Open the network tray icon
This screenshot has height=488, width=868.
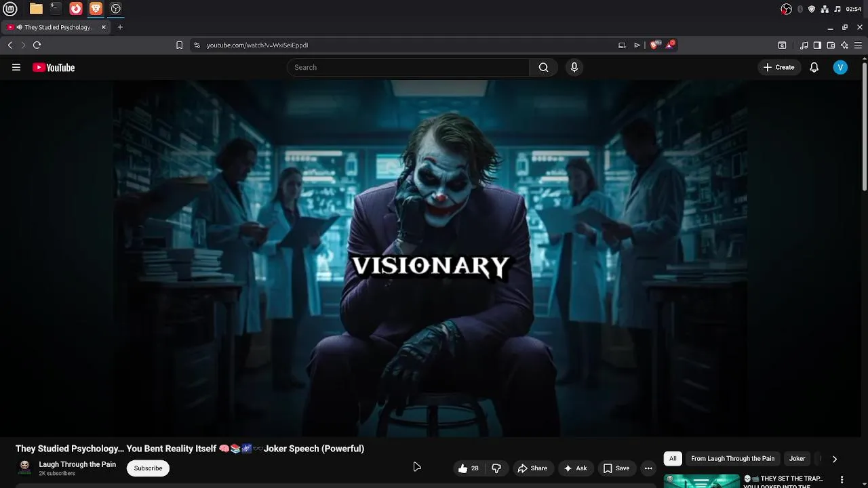click(x=825, y=9)
